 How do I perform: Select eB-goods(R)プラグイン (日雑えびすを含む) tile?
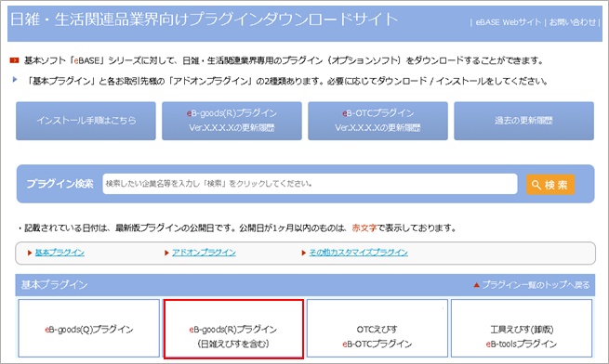[233, 329]
